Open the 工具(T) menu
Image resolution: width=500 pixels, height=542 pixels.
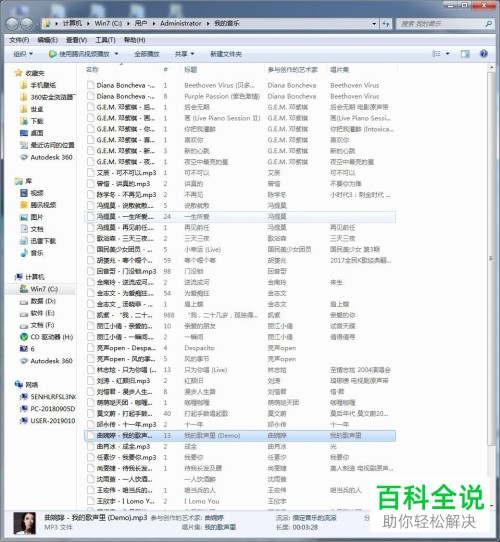click(105, 40)
